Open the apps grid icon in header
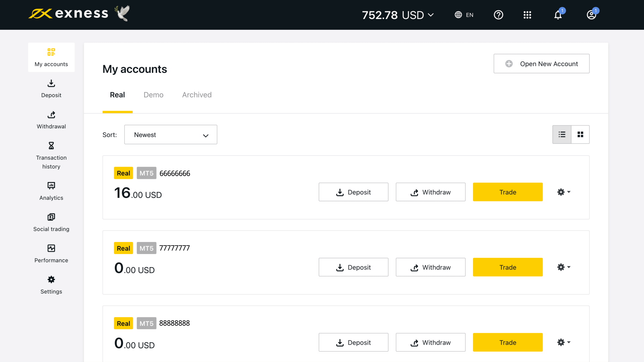This screenshot has width=644, height=362. 527,15
